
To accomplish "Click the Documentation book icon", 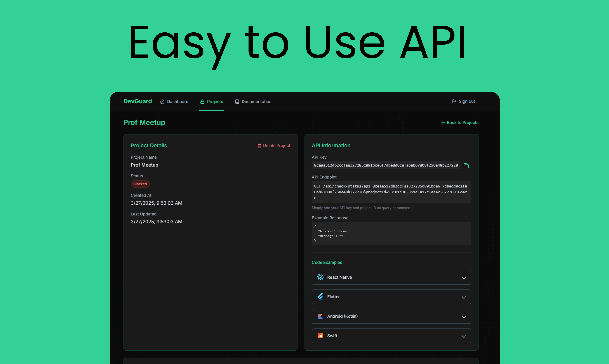I will [x=237, y=102].
